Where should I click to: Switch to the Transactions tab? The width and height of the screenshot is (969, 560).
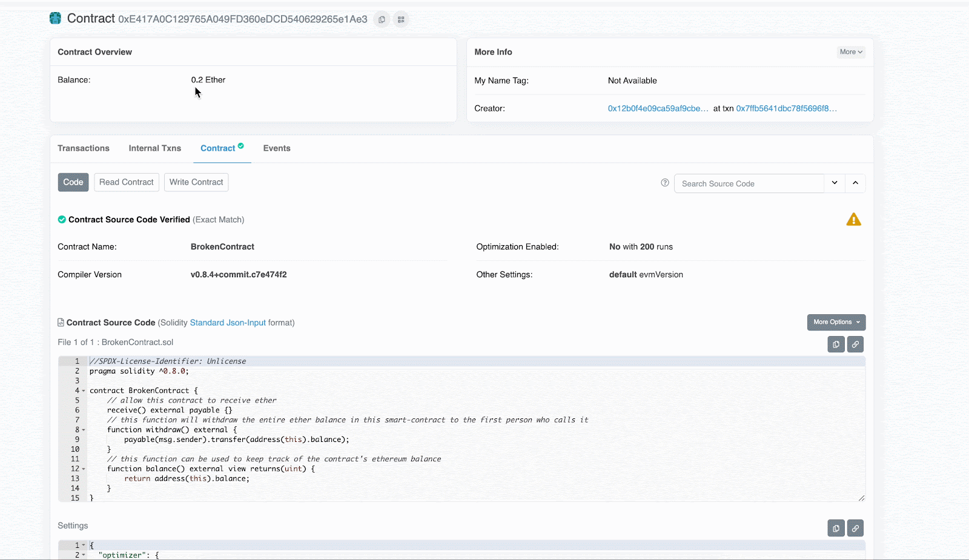[84, 148]
